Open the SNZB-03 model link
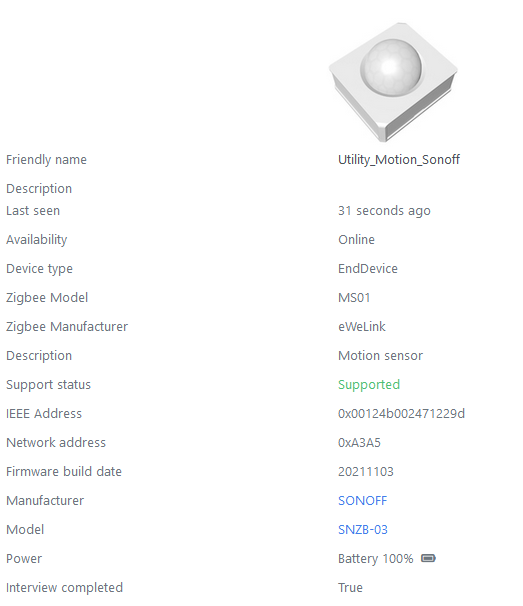The height and width of the screenshot is (606, 523). [363, 529]
